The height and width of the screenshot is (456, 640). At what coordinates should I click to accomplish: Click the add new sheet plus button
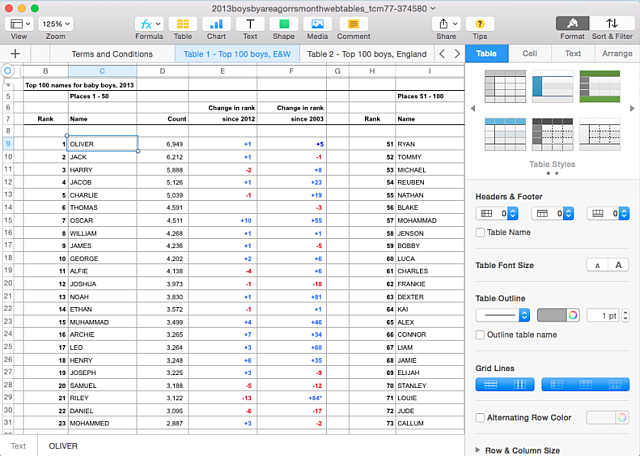(15, 54)
